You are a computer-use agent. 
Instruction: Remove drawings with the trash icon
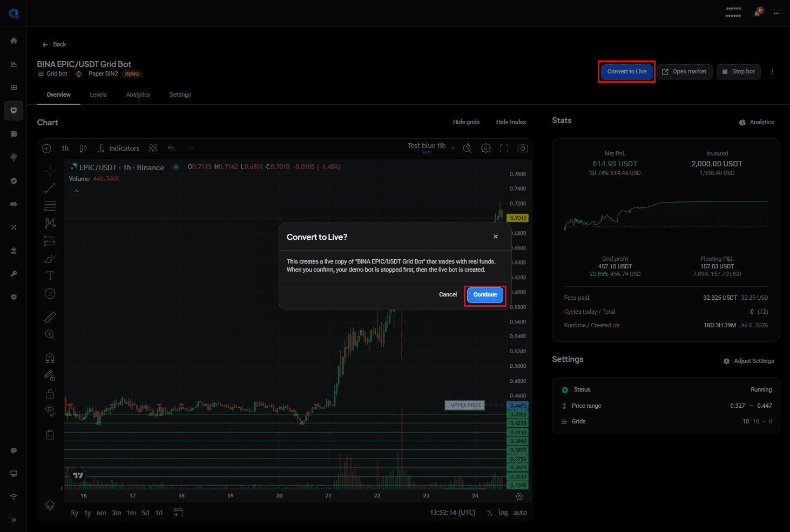(50, 434)
